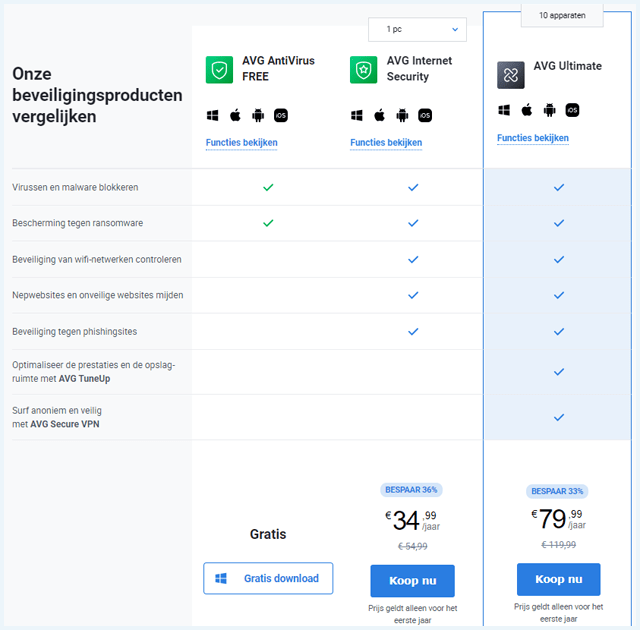
Task: Click green checkmark for ransomware in FREE column
Action: (x=268, y=223)
